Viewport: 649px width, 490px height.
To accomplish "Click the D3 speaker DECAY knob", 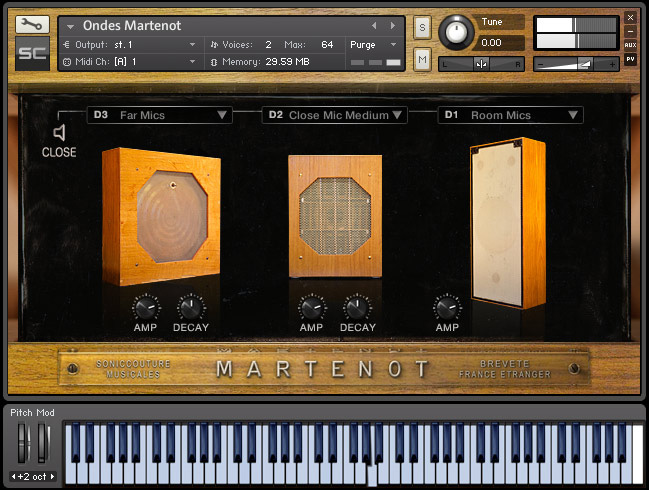I will coord(191,307).
